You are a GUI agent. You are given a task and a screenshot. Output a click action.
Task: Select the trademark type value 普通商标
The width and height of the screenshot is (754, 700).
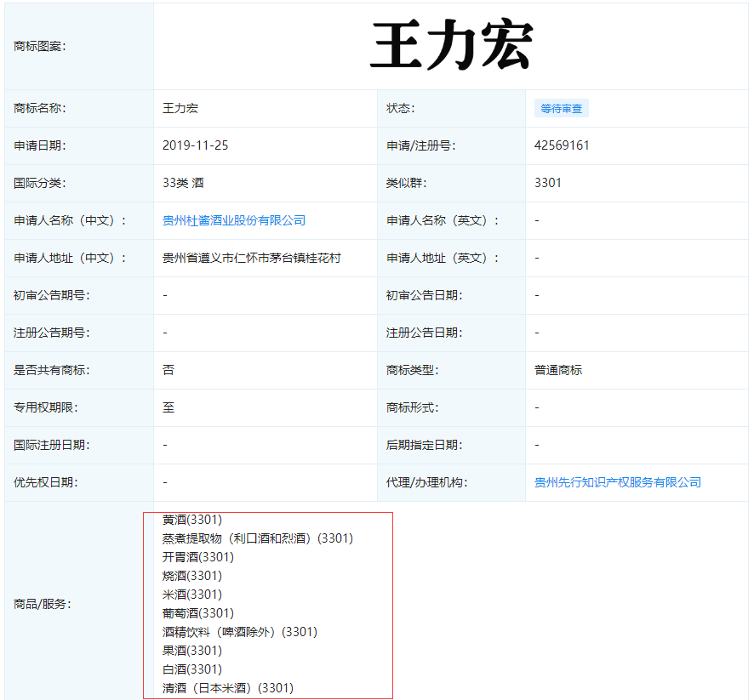557,370
